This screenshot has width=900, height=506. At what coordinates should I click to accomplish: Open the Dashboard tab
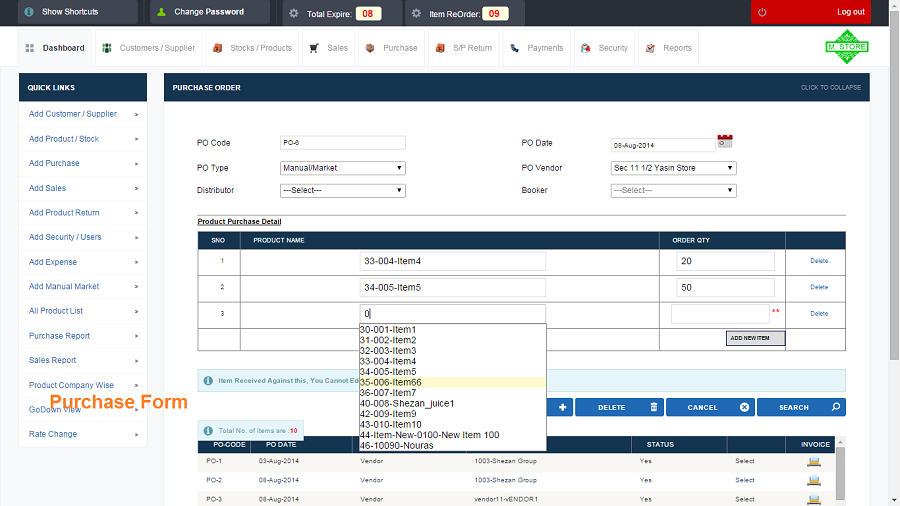(x=56, y=48)
